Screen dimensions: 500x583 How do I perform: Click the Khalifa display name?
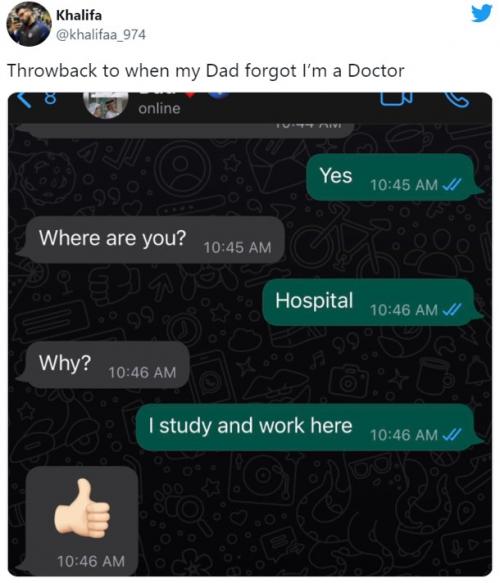click(x=79, y=15)
